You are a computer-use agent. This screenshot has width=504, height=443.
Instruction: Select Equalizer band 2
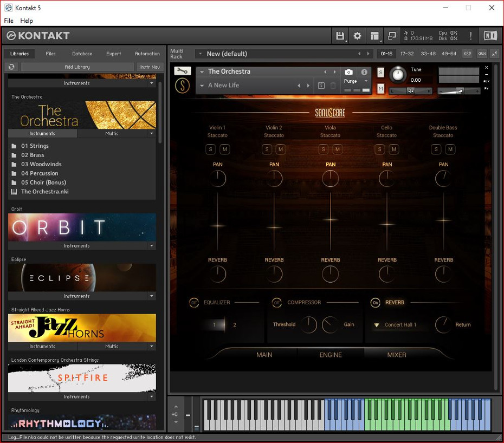pyautogui.click(x=235, y=325)
